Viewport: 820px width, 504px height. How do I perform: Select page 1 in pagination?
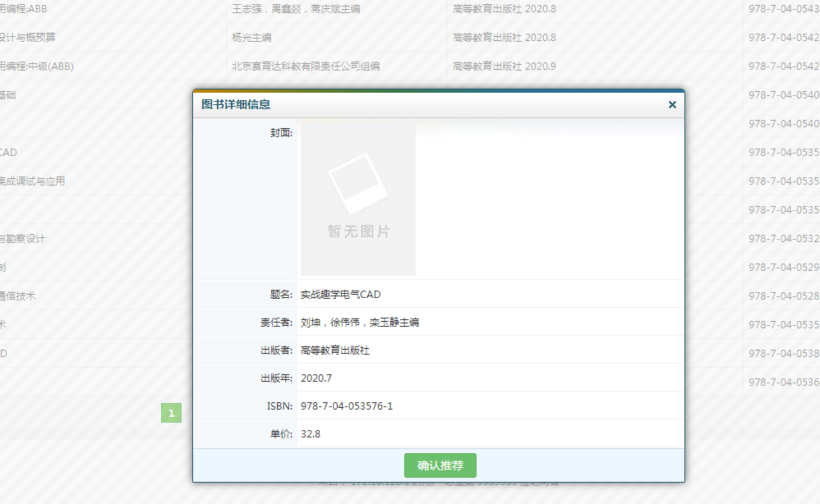click(171, 413)
